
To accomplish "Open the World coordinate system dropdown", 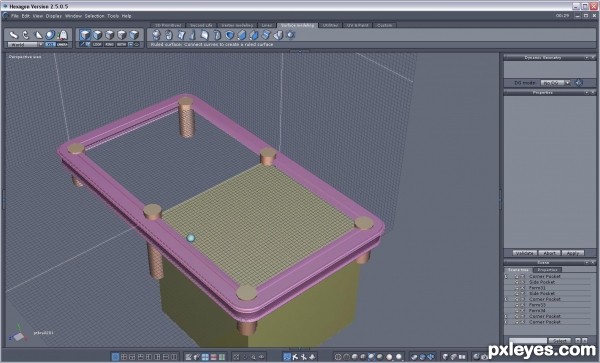I will tap(25, 44).
